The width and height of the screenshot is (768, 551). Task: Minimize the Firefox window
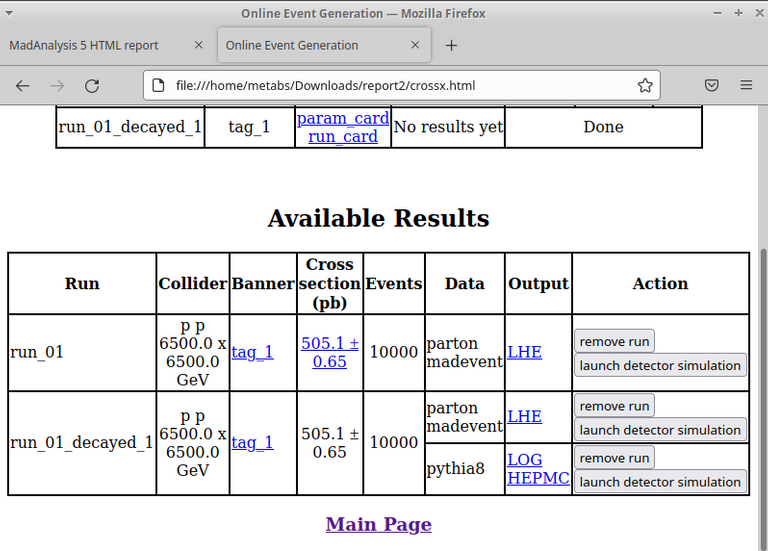tap(718, 13)
